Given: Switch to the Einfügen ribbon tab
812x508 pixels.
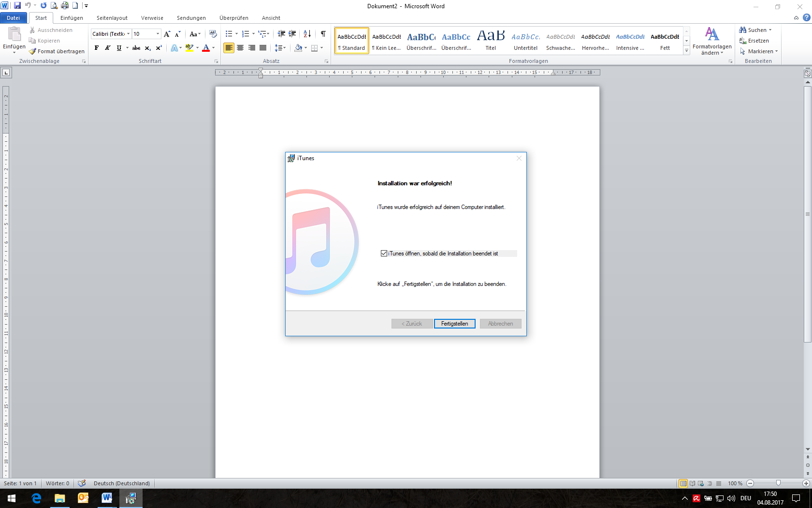Looking at the screenshot, I should (x=72, y=18).
